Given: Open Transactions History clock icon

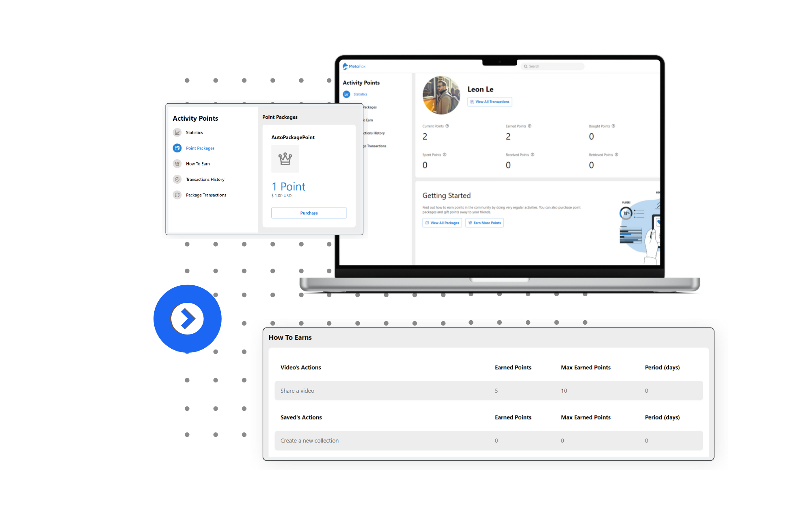Looking at the screenshot, I should (177, 179).
